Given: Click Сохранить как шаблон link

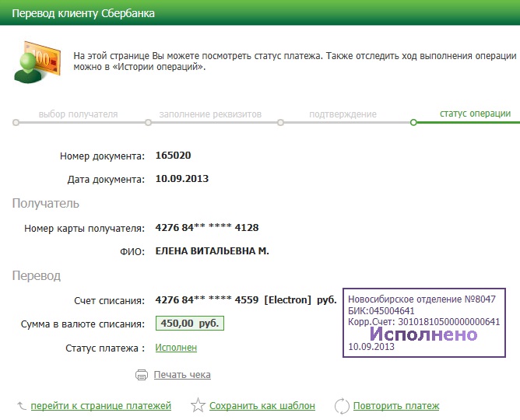Looking at the screenshot, I should [262, 406].
